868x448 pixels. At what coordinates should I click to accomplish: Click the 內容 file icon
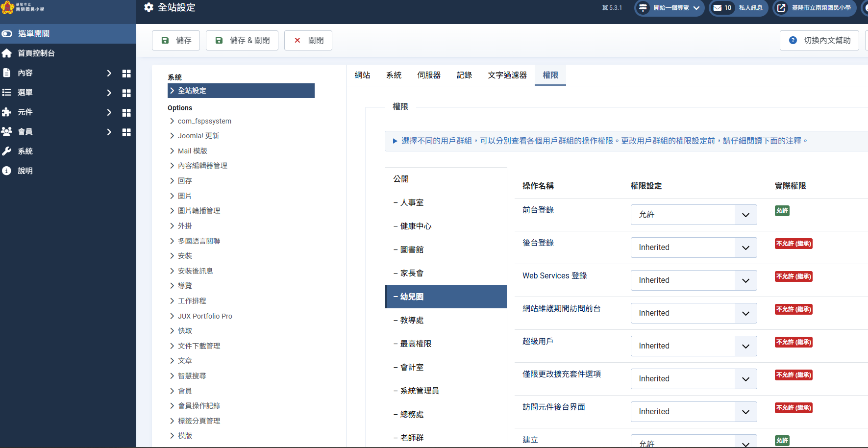coord(7,73)
